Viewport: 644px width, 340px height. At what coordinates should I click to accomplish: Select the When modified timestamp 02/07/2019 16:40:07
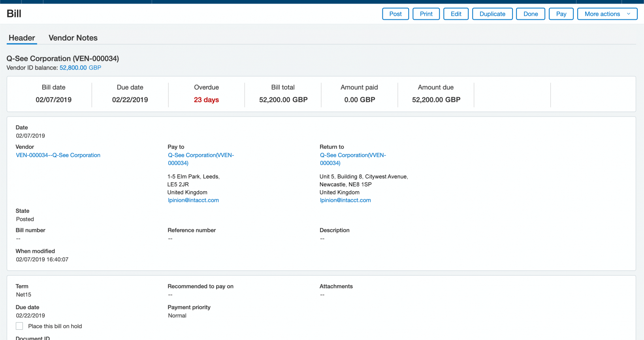tap(42, 259)
